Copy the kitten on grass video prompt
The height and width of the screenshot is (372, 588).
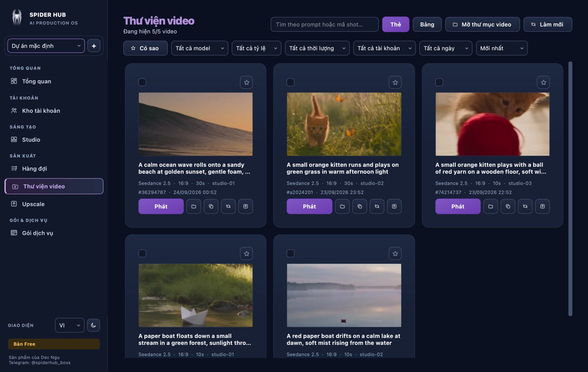360,206
